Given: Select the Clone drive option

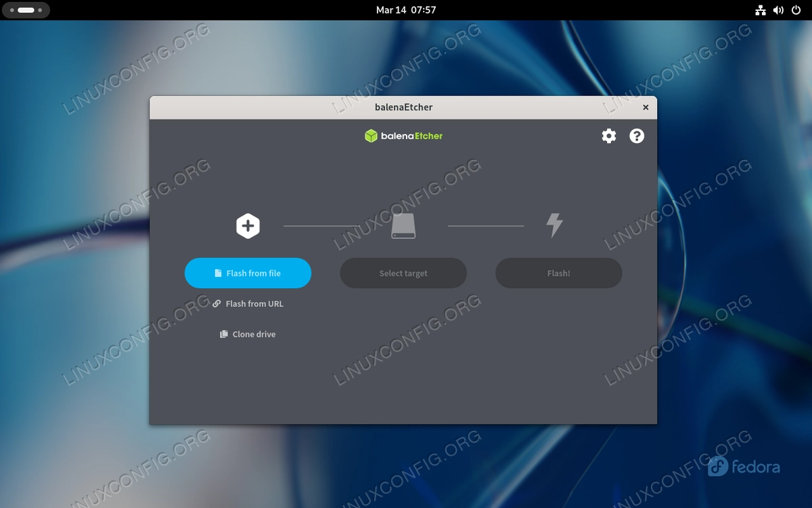Looking at the screenshot, I should point(248,334).
